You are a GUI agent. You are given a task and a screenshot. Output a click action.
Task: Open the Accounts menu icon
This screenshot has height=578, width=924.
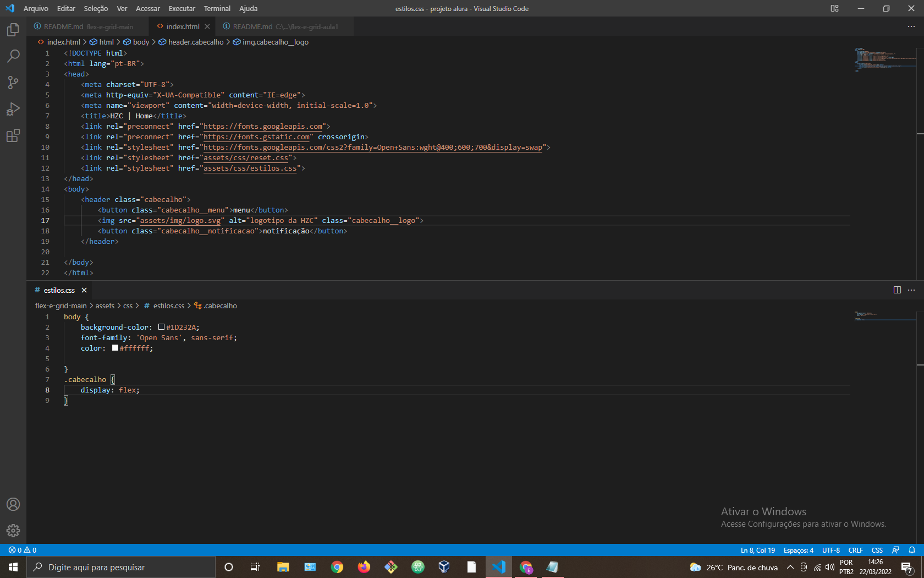(x=13, y=504)
